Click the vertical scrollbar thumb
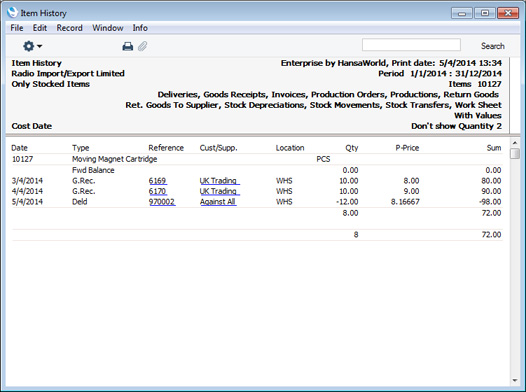 (x=515, y=153)
